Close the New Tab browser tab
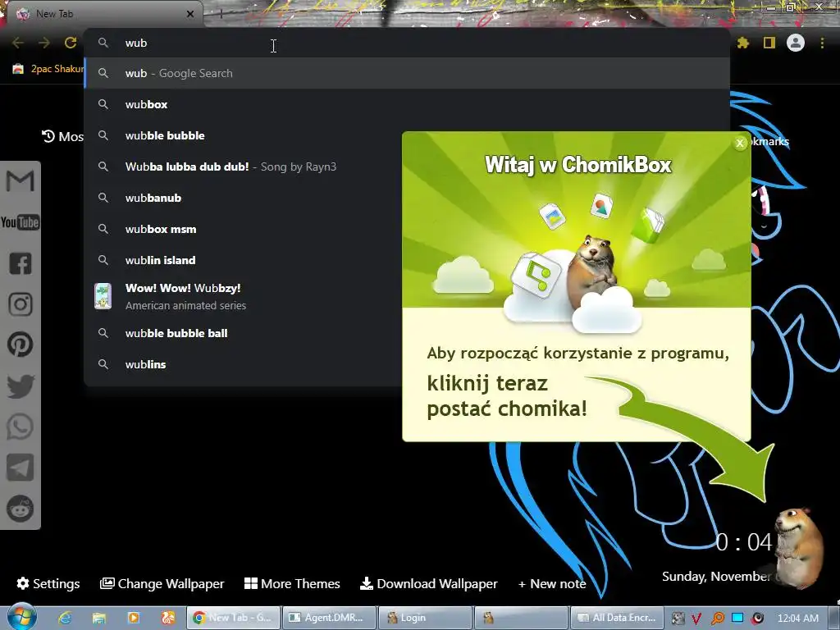This screenshot has width=840, height=630. click(190, 14)
